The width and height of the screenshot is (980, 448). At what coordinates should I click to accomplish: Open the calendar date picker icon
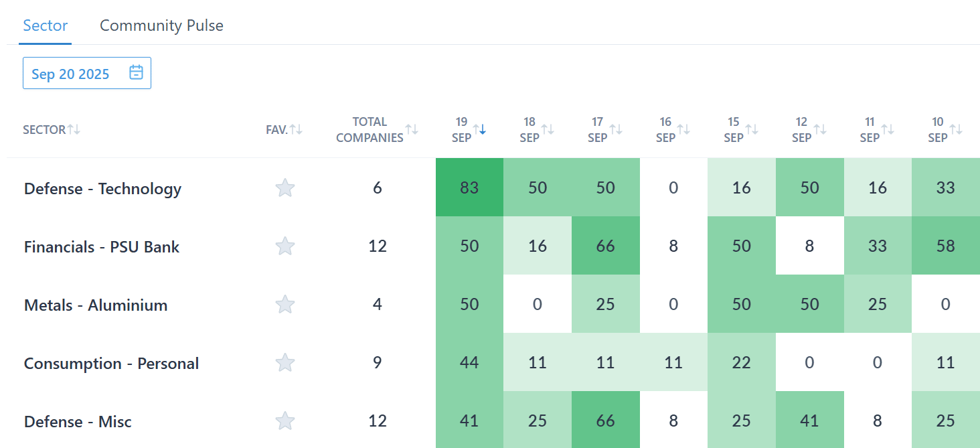(x=136, y=73)
